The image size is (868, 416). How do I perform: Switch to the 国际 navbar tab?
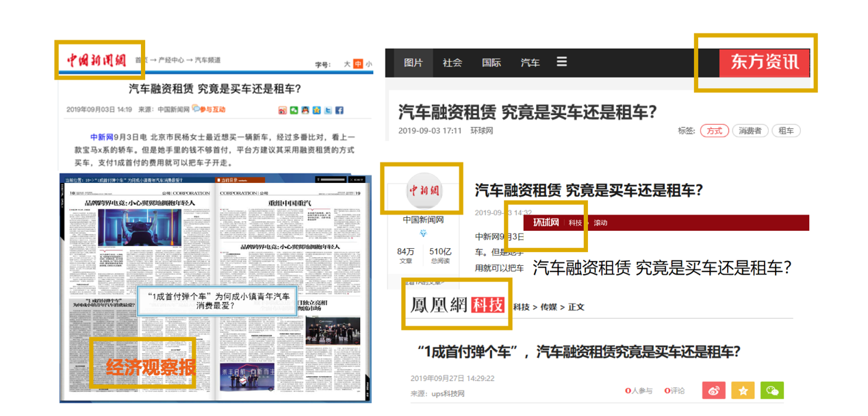491,62
